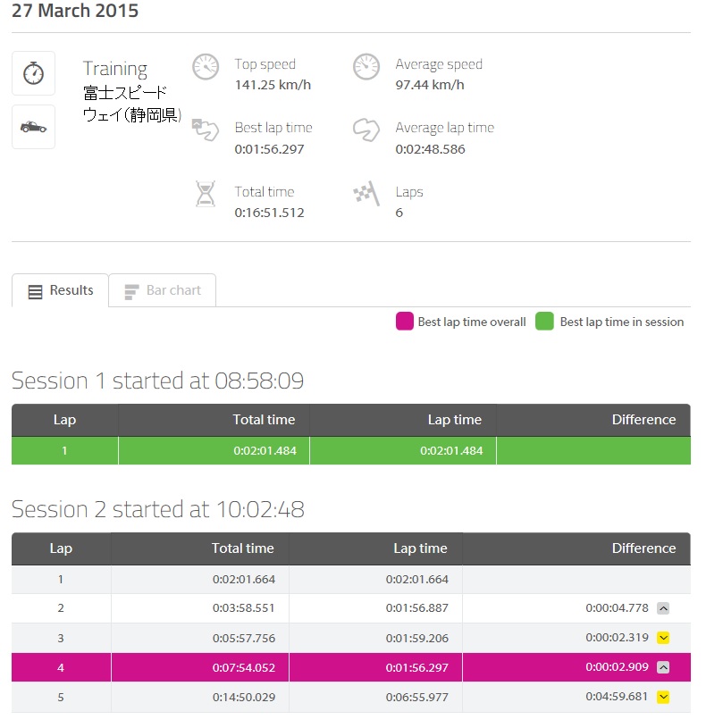Click the Average lap time track icon
The width and height of the screenshot is (723, 728).
[366, 130]
